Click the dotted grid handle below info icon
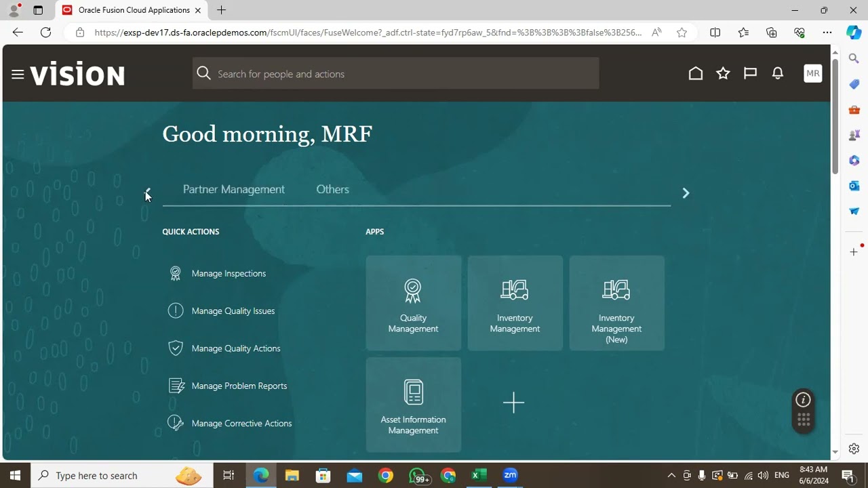The image size is (868, 488). click(804, 420)
